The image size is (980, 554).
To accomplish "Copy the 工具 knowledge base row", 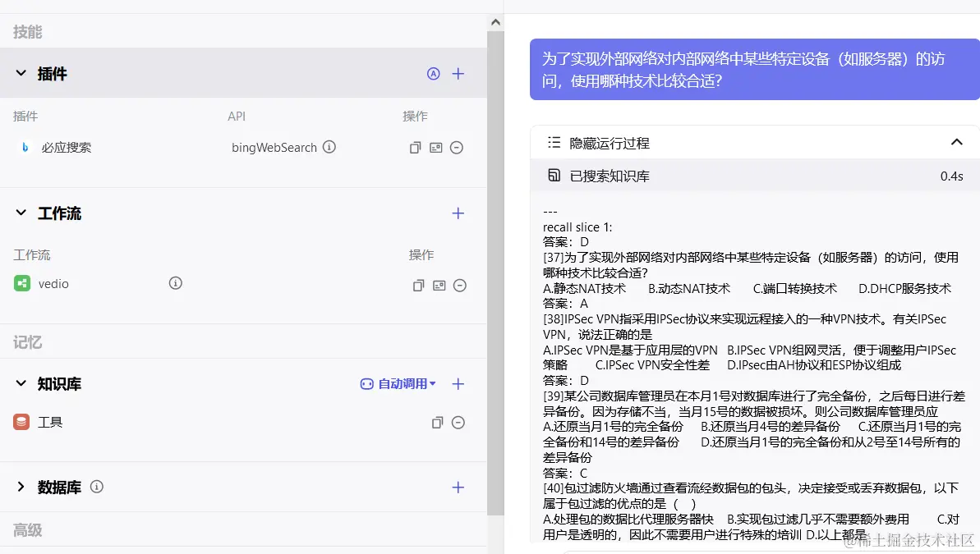I will [438, 422].
